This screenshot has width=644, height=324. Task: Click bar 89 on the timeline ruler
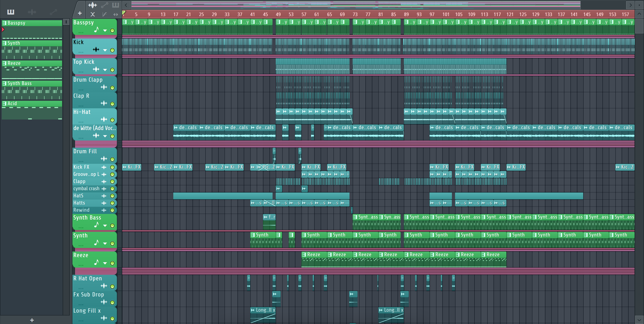[407, 15]
